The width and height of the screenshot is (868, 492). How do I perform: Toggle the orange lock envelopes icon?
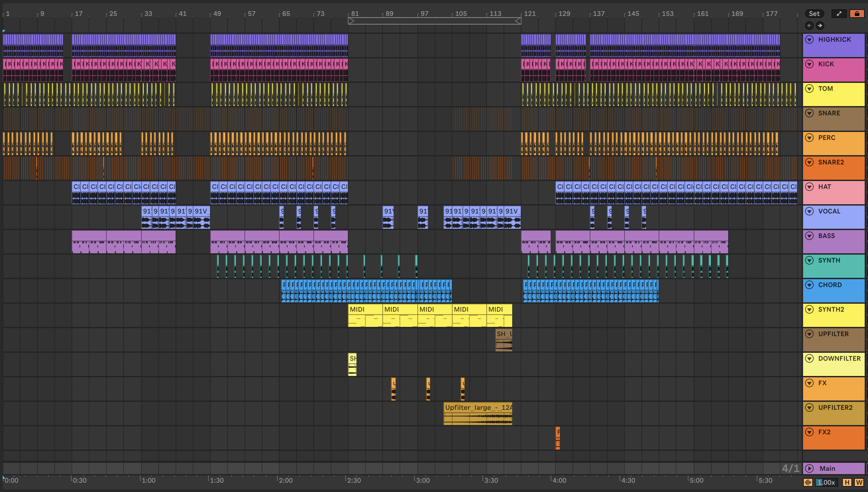pos(857,14)
